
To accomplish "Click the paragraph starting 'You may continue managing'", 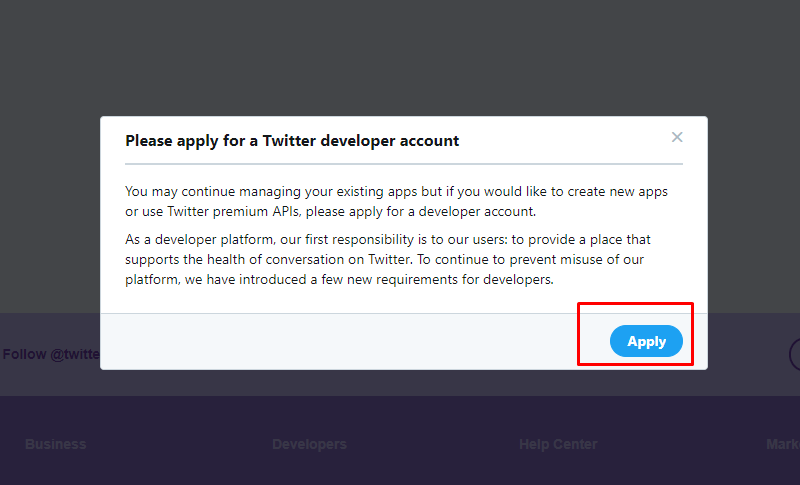I will [x=396, y=201].
